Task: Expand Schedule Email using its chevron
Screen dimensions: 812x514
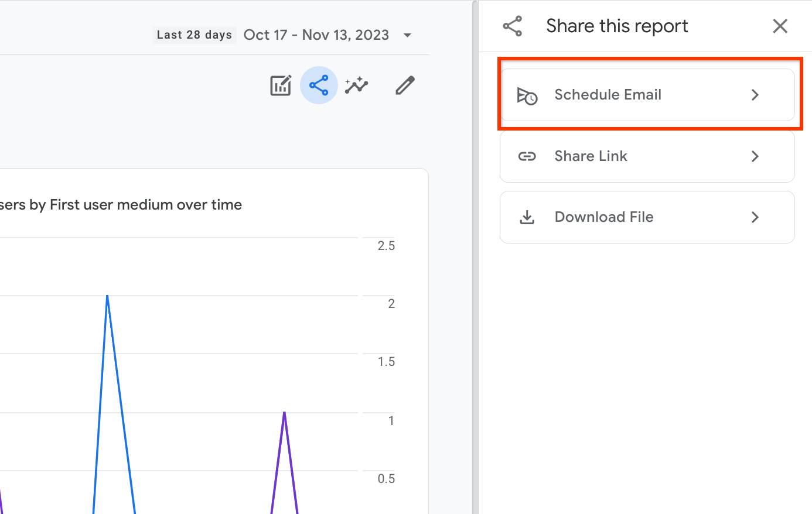Action: (755, 95)
